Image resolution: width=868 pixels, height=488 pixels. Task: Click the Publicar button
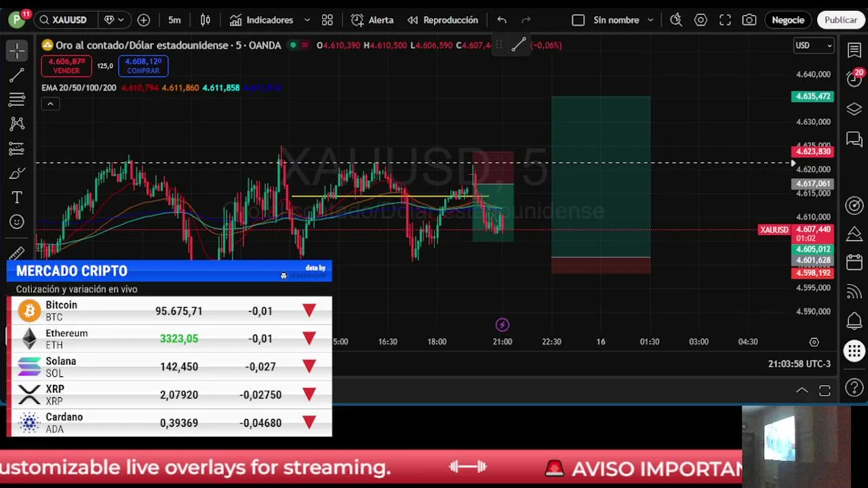click(841, 20)
